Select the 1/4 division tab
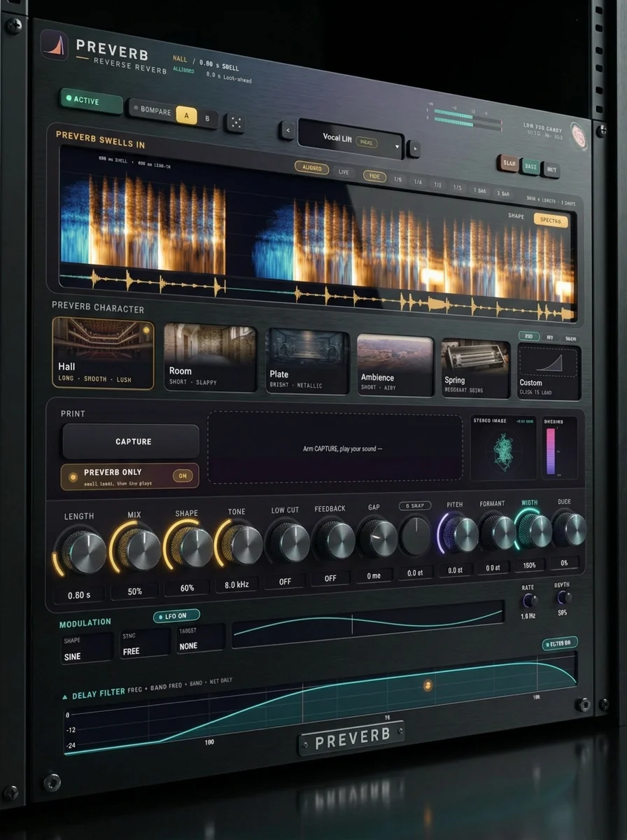 pyautogui.click(x=418, y=183)
